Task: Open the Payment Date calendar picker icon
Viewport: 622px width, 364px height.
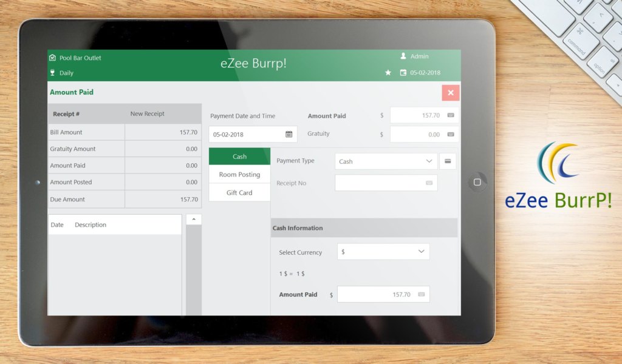Action: (289, 134)
